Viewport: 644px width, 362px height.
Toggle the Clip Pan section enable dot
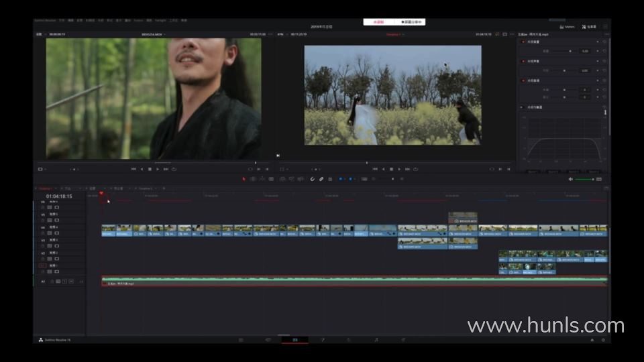click(x=523, y=61)
